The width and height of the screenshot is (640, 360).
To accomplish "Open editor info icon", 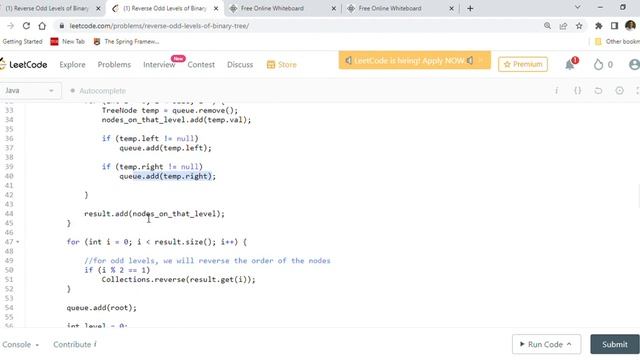I will 556,91.
